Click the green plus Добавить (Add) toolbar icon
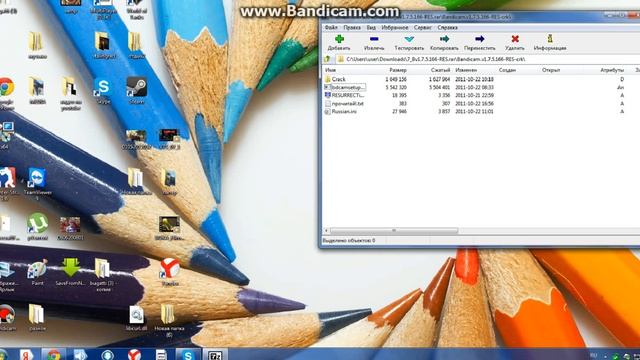This screenshot has width=640, height=360. point(339,39)
